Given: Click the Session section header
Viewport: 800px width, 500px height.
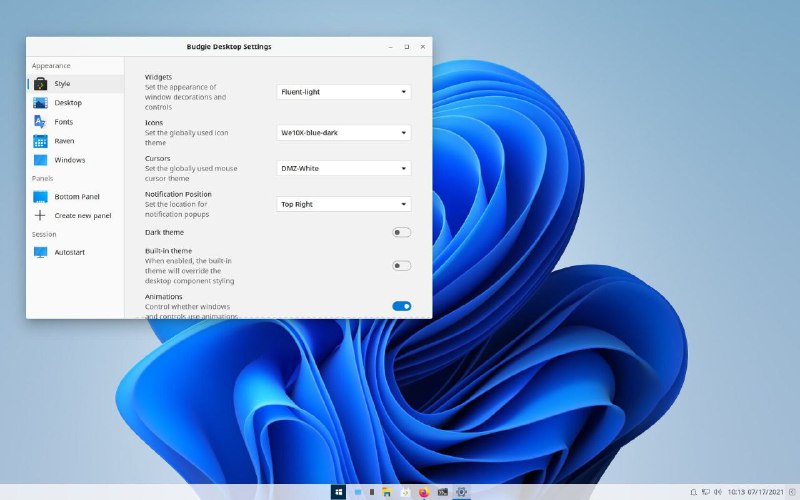Looking at the screenshot, I should click(44, 234).
